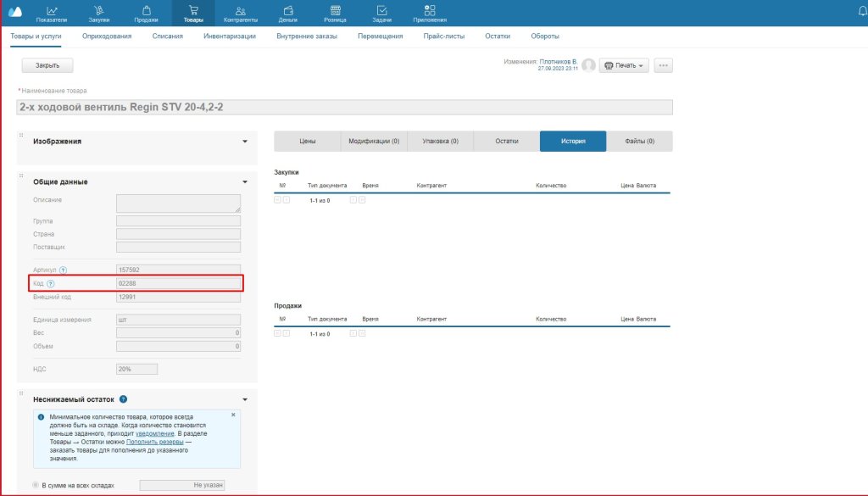Open the Продажи section icon
This screenshot has width=868, height=496.
(x=146, y=12)
